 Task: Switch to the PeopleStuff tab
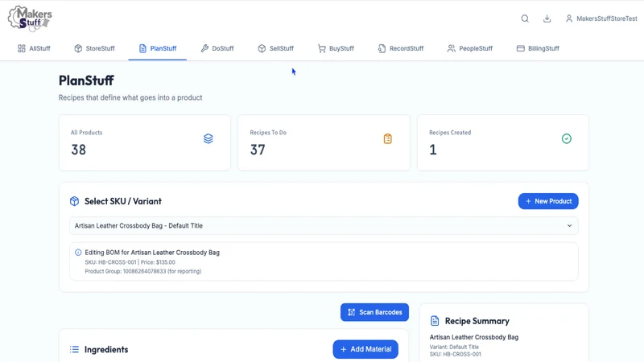[x=470, y=48]
